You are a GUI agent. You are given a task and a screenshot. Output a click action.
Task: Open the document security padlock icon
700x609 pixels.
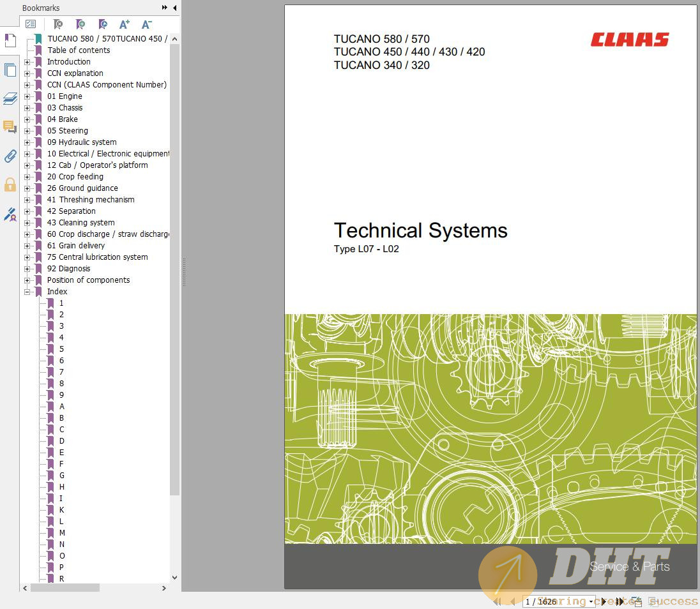[x=10, y=184]
